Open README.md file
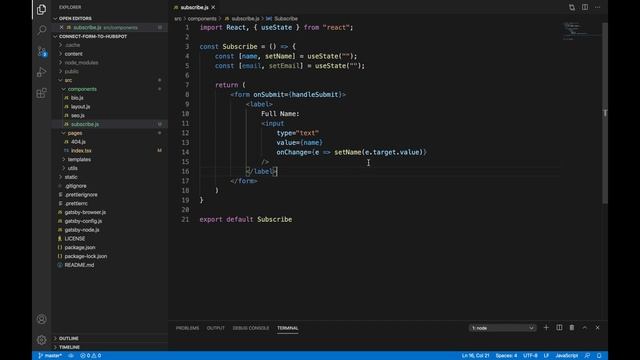Image resolution: width=640 pixels, height=360 pixels. (79, 265)
